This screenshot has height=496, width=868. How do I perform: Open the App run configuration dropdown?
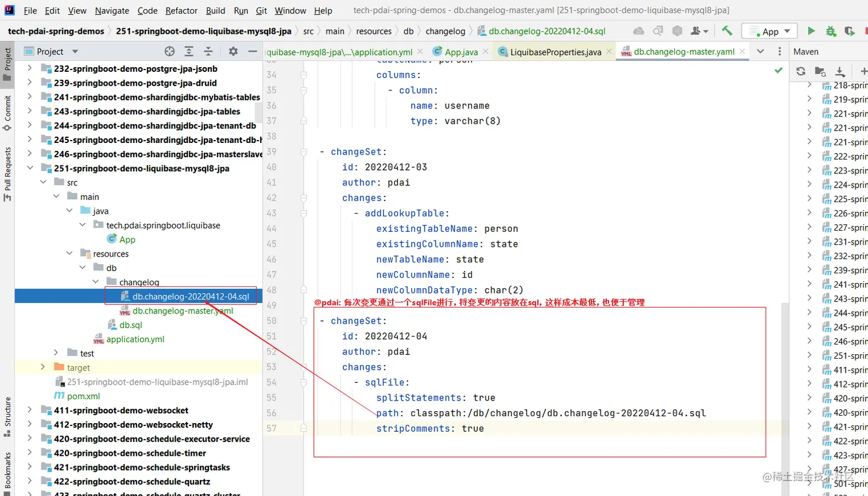[x=768, y=31]
